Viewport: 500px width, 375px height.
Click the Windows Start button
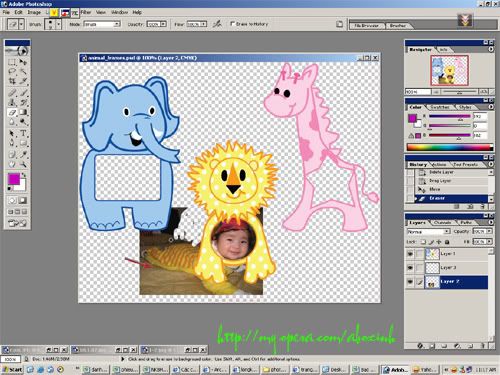tap(12, 369)
